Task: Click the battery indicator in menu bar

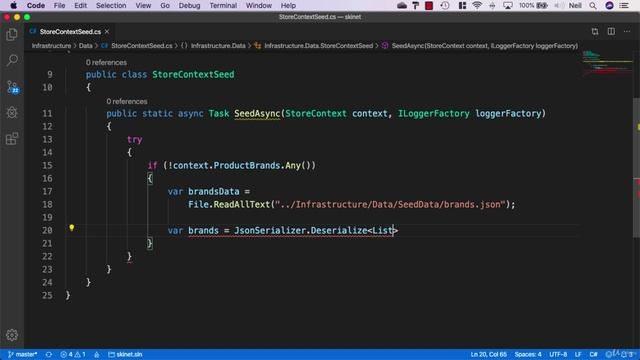Action: click(533, 5)
